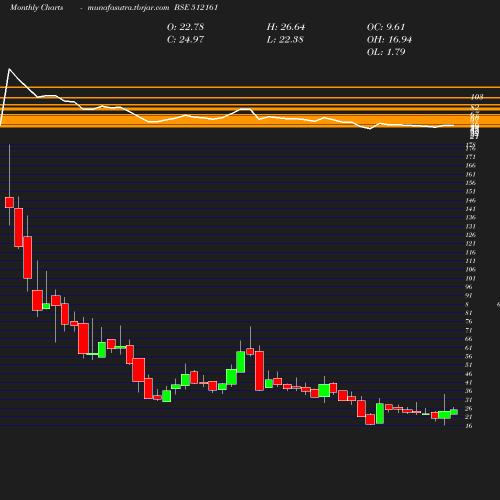
Task: Click price axis label 126
Action: (470, 235)
